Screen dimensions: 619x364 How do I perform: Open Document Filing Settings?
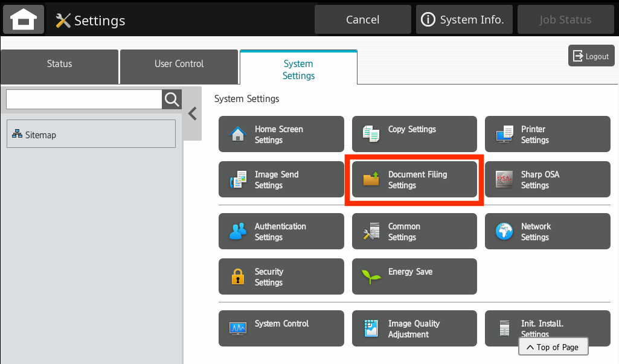point(414,179)
